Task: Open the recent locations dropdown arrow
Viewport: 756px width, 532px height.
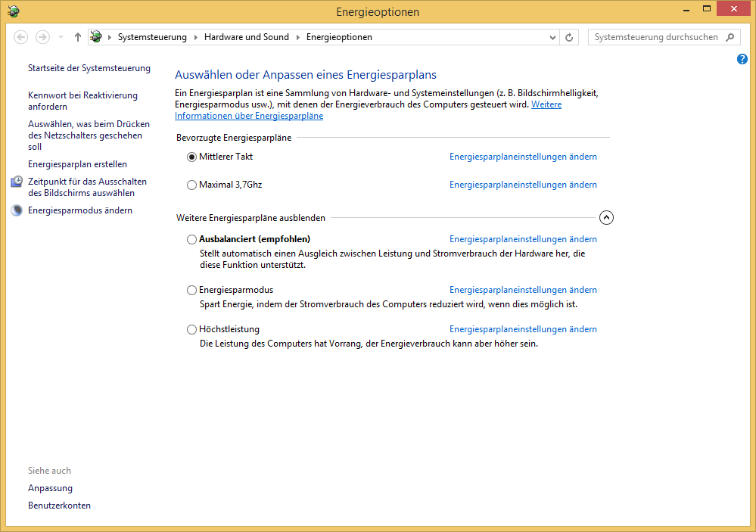Action: point(61,37)
